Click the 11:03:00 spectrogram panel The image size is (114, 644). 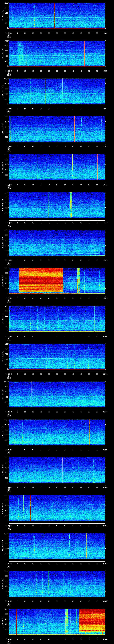pos(57,91)
